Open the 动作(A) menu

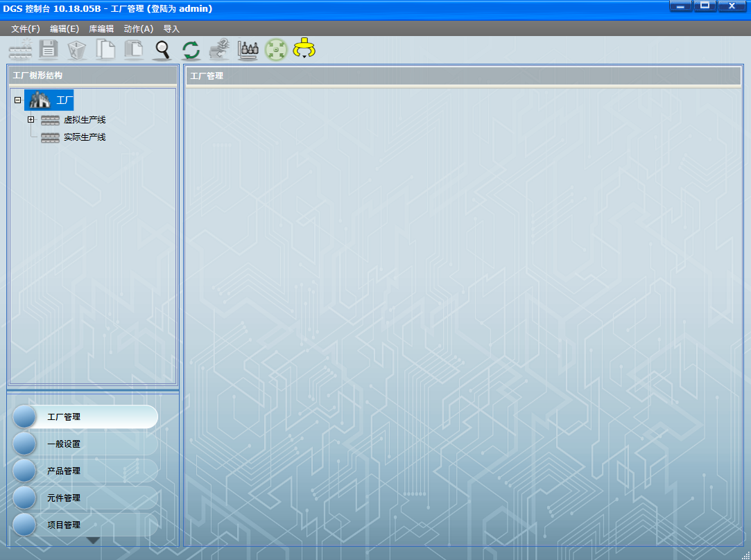[138, 29]
